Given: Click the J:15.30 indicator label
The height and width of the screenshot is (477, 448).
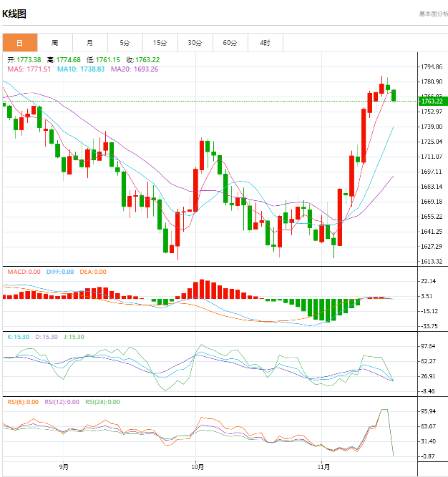Looking at the screenshot, I should [x=74, y=337].
